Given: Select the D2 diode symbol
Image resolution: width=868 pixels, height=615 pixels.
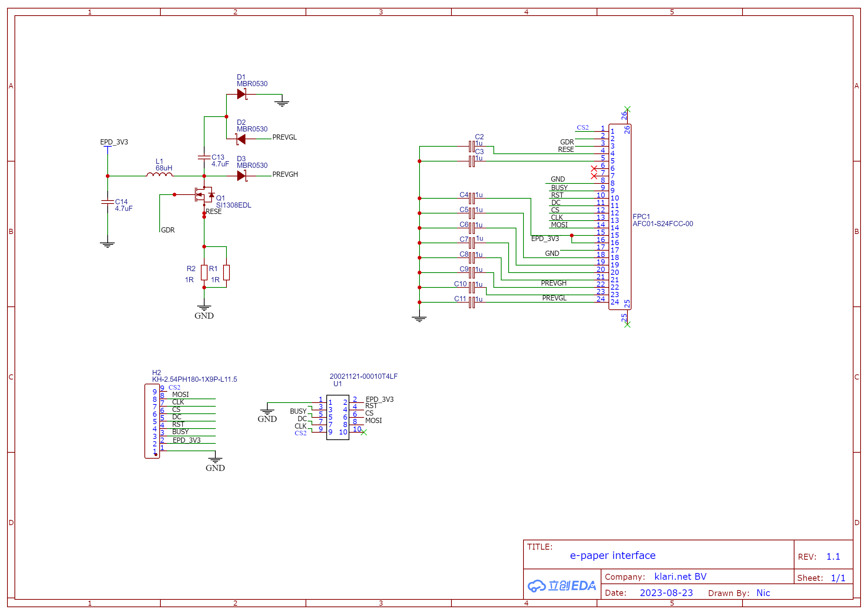Looking at the screenshot, I should (x=241, y=139).
